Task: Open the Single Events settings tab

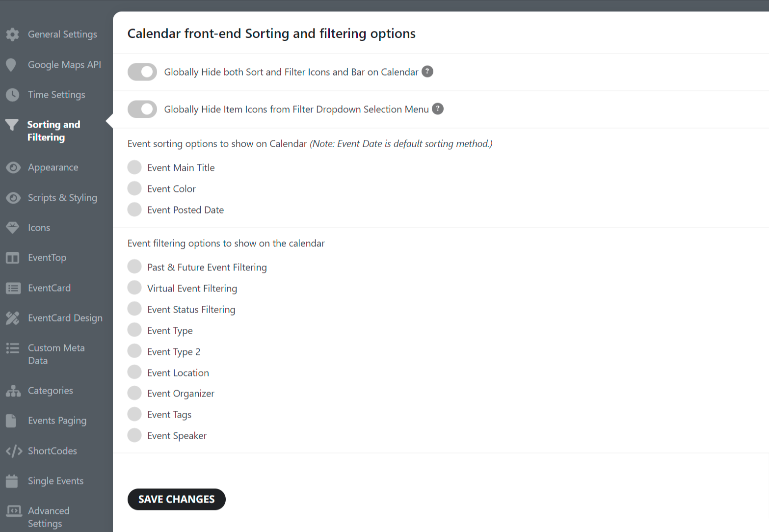Action: 55,481
